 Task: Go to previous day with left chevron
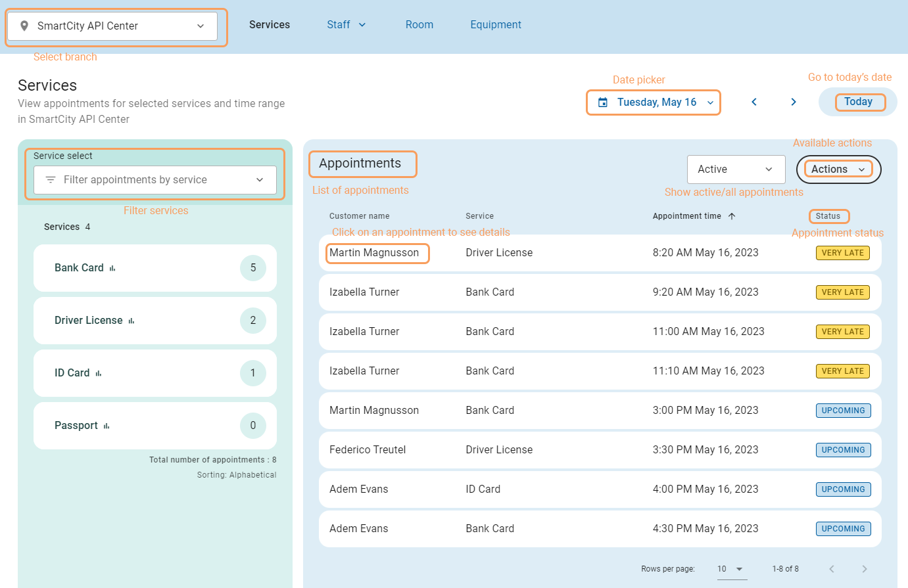click(x=754, y=102)
